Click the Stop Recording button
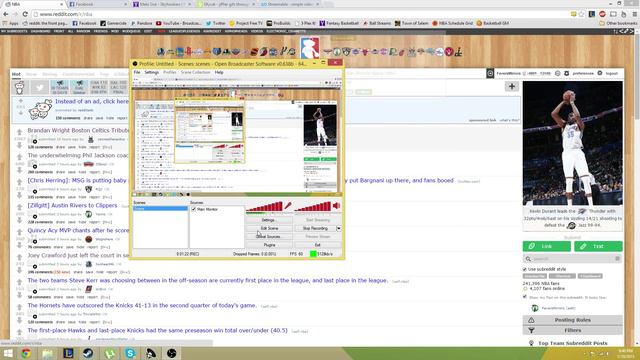The width and height of the screenshot is (640, 360). pyautogui.click(x=315, y=228)
